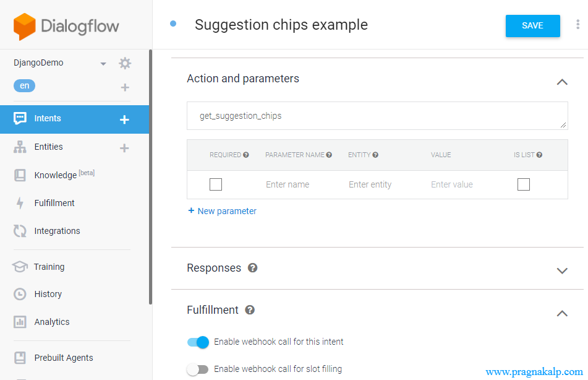
Task: Enable webhook call for slot filling
Action: click(198, 369)
